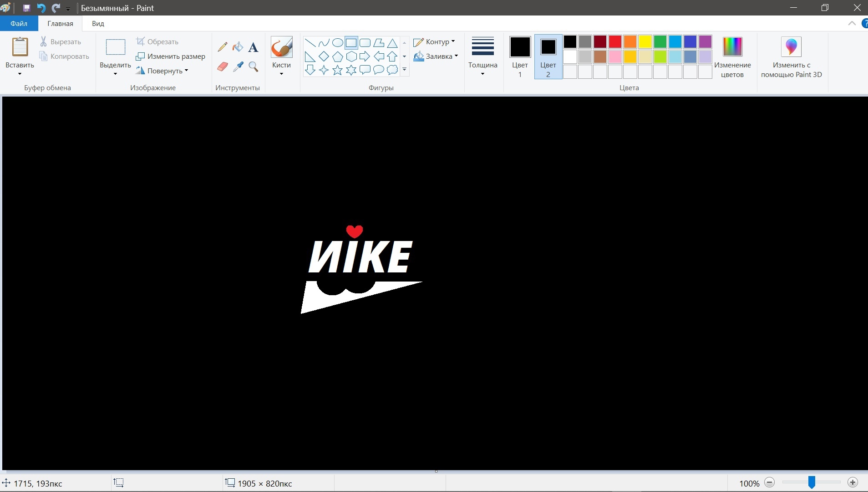The height and width of the screenshot is (492, 868).
Task: Open Изменить с помощью Paint 3D
Action: pyautogui.click(x=791, y=57)
